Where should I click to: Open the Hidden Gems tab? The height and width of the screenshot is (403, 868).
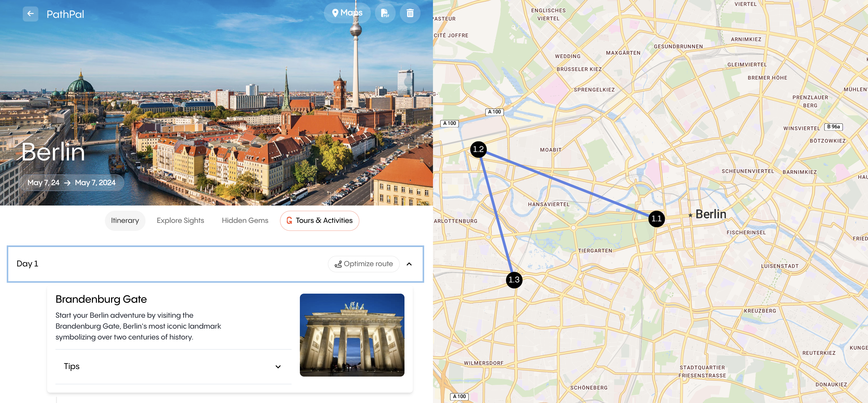tap(245, 221)
